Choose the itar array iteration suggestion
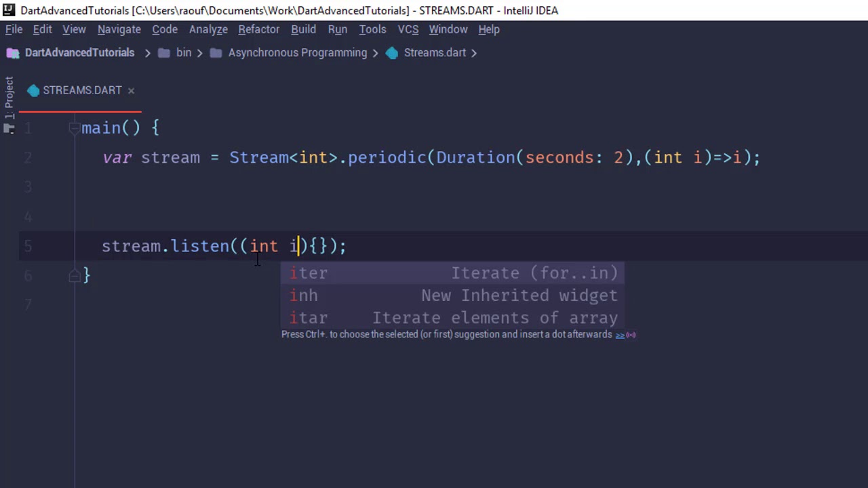 453,318
